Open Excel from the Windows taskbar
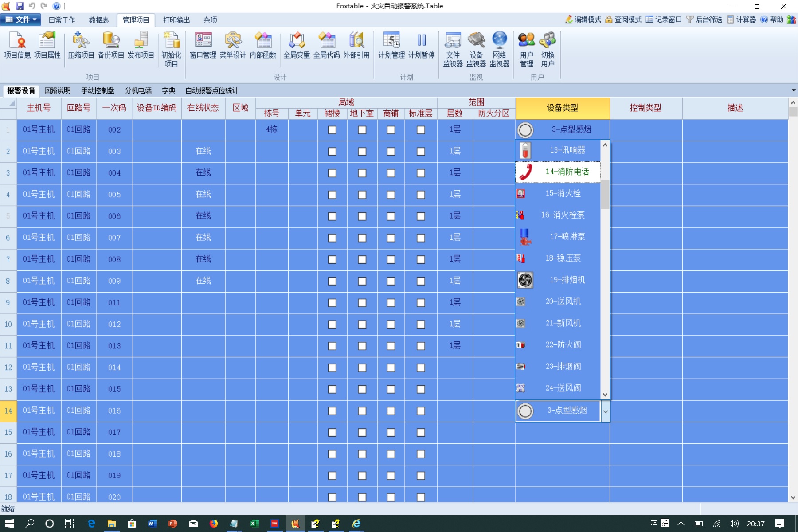 tap(254, 524)
